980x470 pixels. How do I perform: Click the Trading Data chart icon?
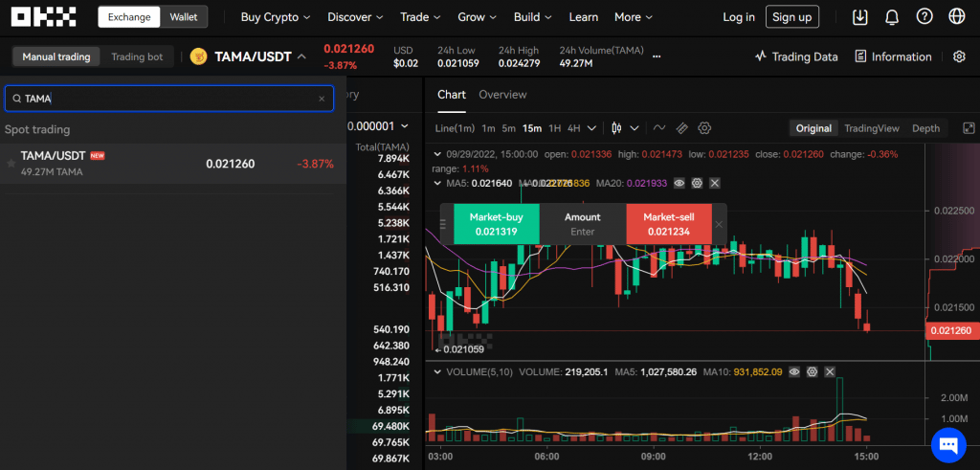coord(761,56)
